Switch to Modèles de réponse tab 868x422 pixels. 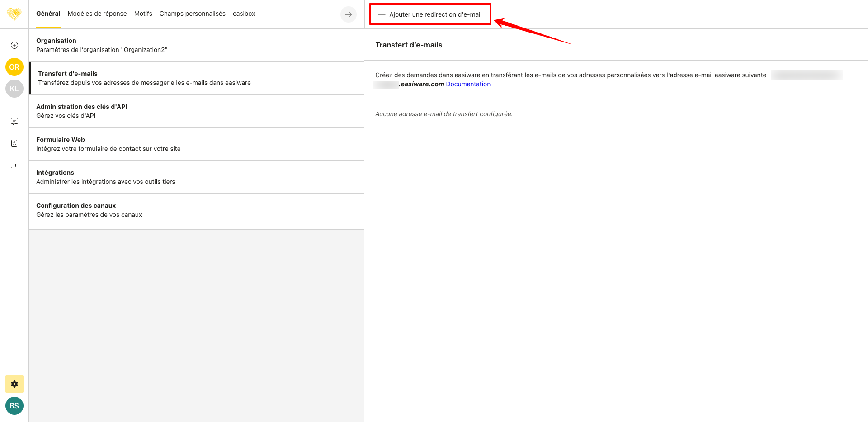(x=97, y=14)
